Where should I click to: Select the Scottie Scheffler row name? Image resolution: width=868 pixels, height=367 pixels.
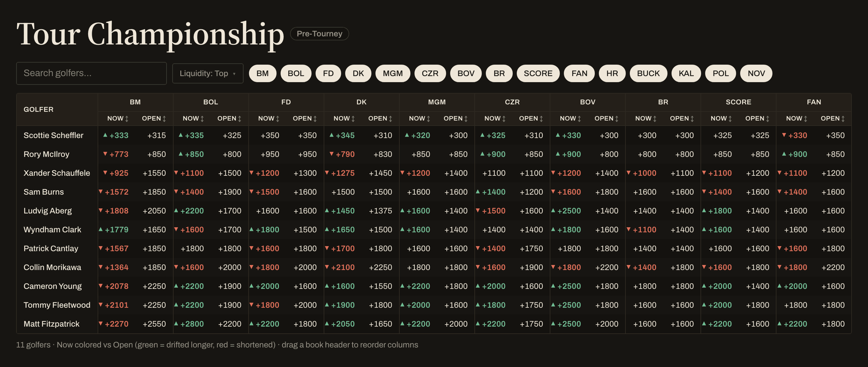pyautogui.click(x=53, y=135)
